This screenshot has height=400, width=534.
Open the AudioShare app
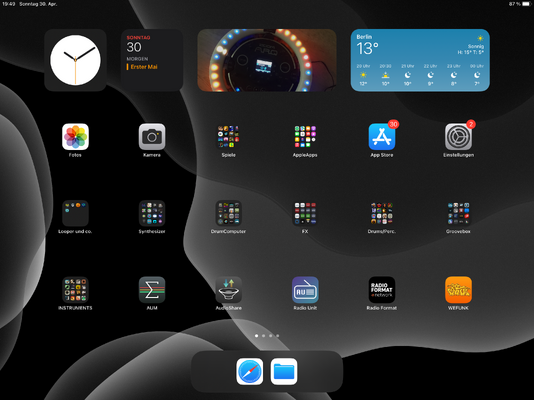(x=229, y=290)
